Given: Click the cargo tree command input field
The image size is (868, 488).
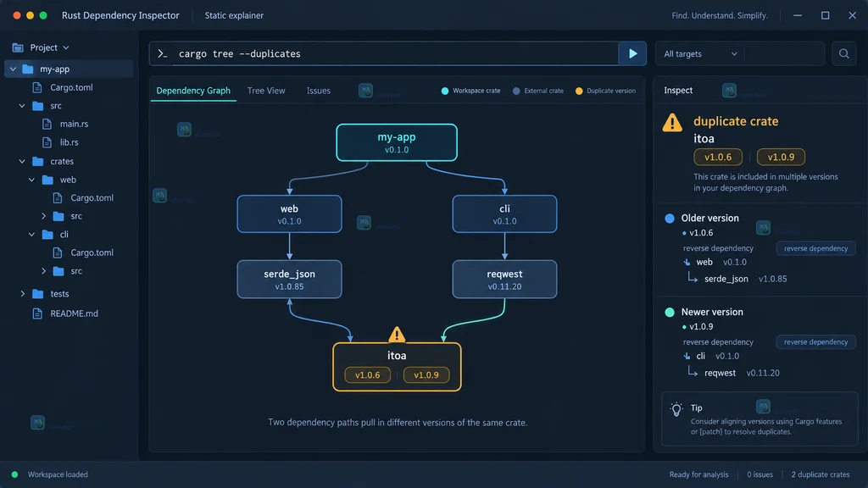Looking at the screenshot, I should pos(396,53).
